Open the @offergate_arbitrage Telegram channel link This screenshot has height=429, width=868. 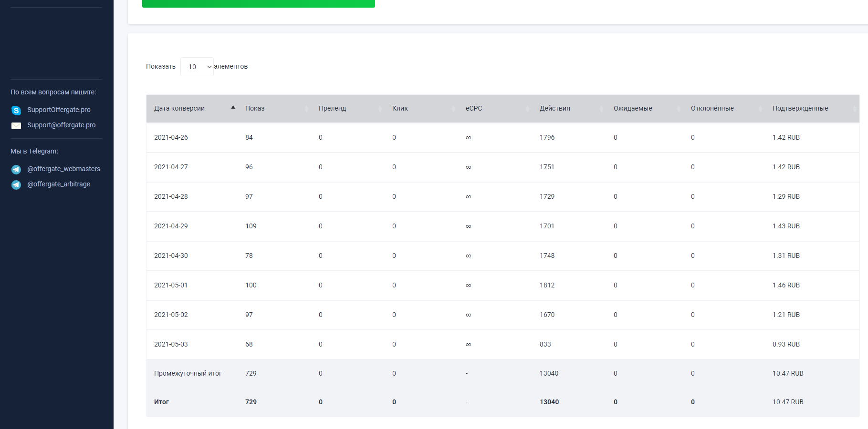[x=59, y=184]
